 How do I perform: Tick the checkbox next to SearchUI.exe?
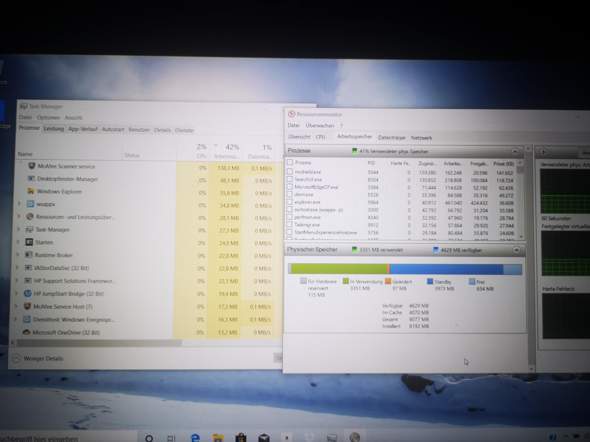point(290,179)
